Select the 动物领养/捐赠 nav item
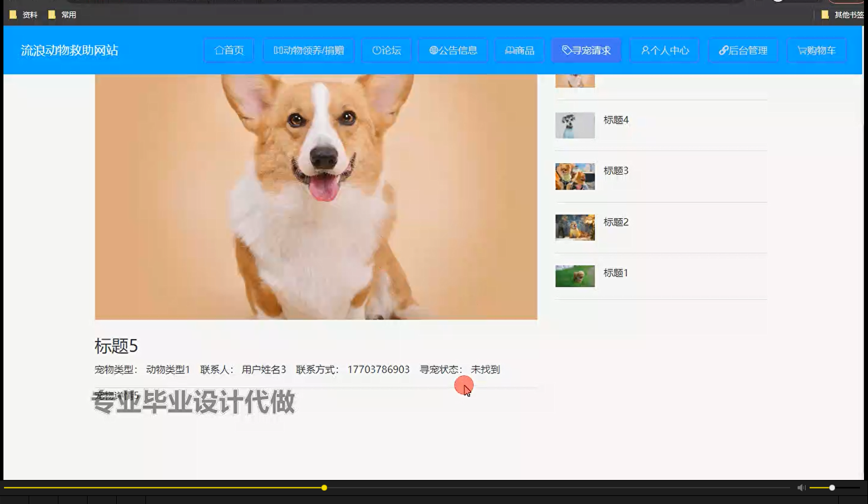Viewport: 868px width, 504px height. tap(309, 50)
